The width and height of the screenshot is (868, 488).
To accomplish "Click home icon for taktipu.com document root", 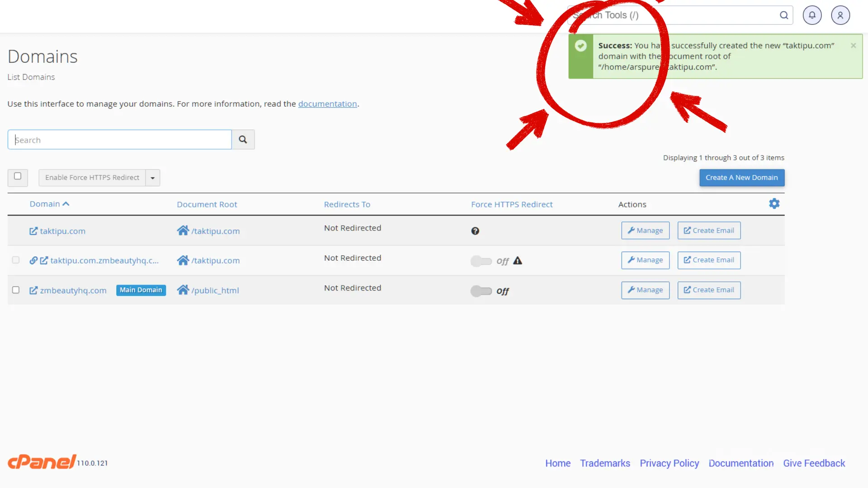I will point(183,230).
